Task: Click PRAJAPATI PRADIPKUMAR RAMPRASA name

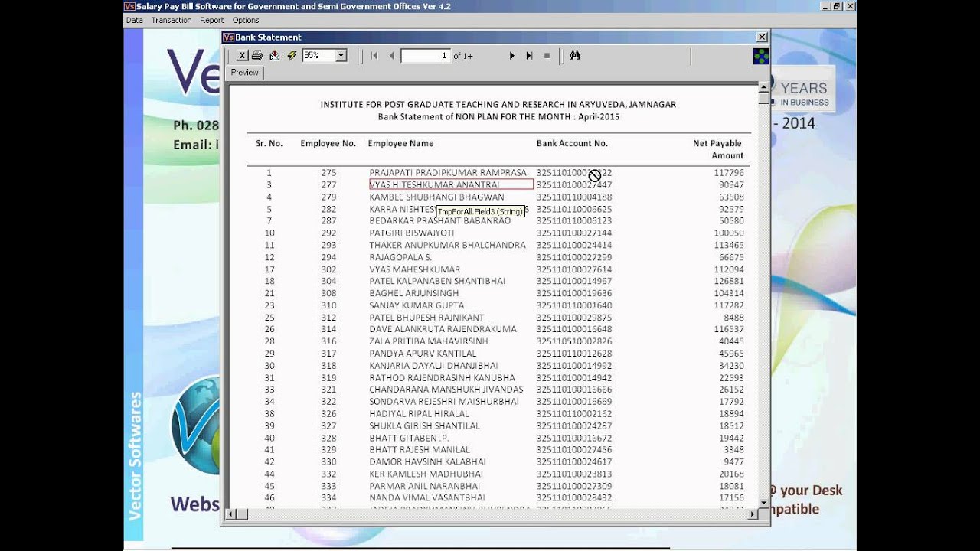Action: point(448,173)
